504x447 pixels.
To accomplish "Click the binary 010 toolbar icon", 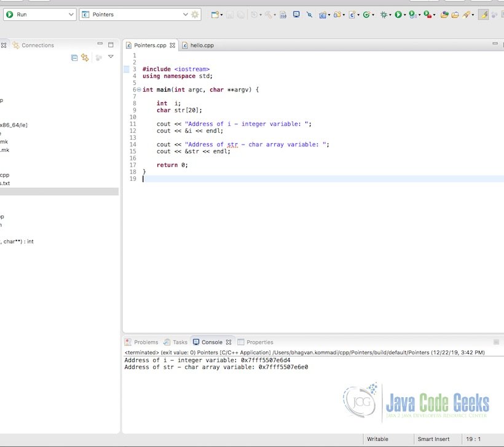I will pos(283,15).
